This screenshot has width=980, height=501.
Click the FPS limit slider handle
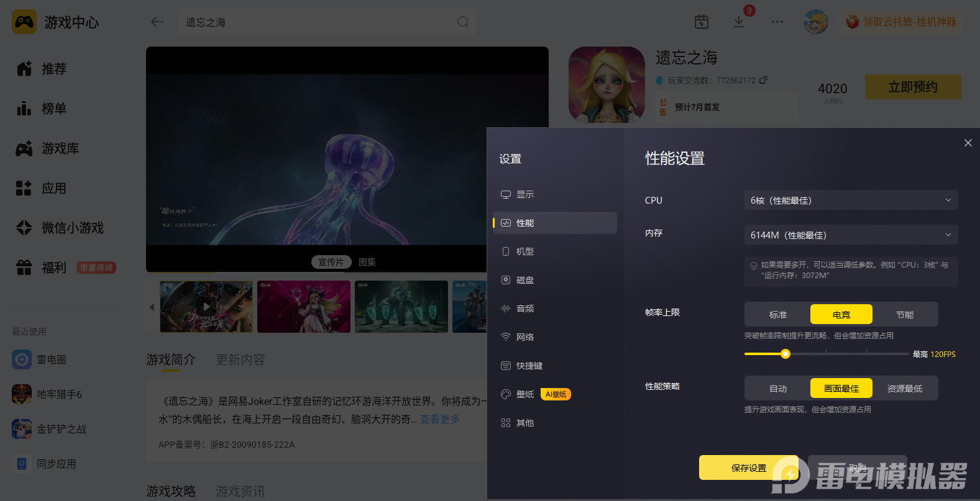point(785,354)
